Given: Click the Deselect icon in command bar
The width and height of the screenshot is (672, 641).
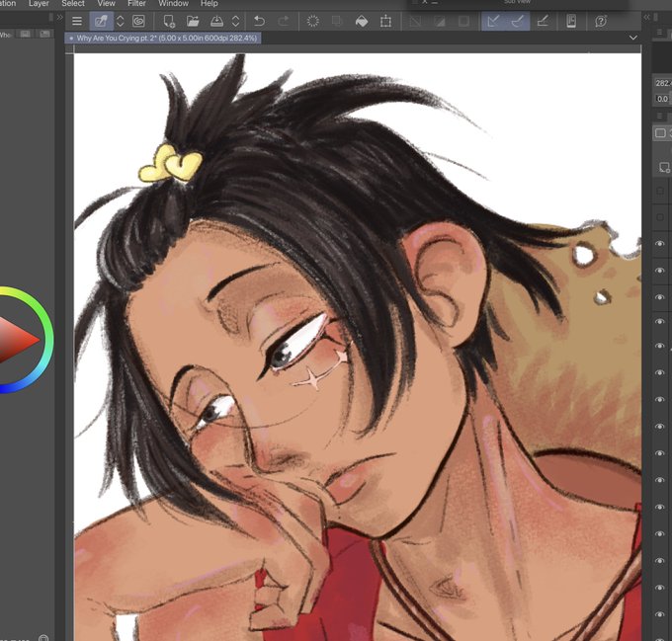Looking at the screenshot, I should click(415, 21).
